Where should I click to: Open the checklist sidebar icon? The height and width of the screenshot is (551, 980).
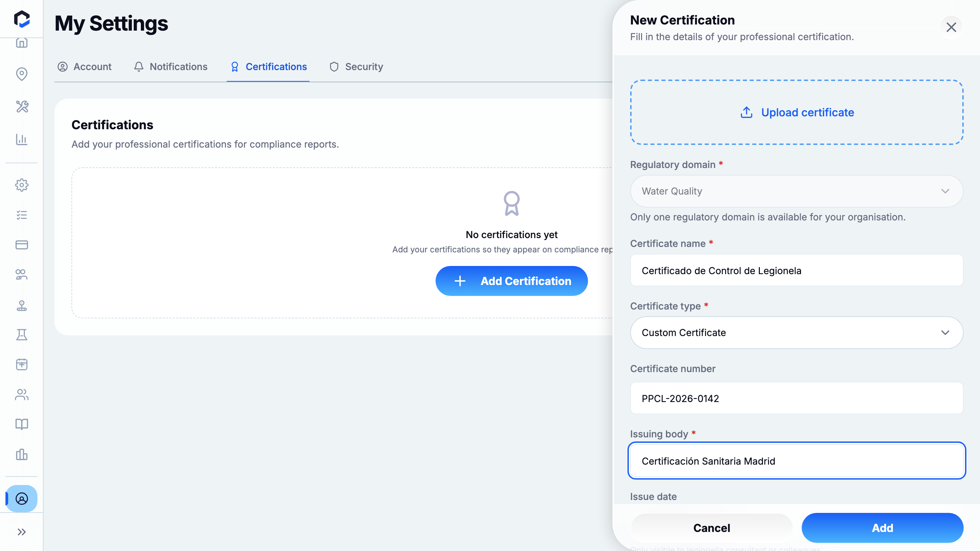pos(22,215)
